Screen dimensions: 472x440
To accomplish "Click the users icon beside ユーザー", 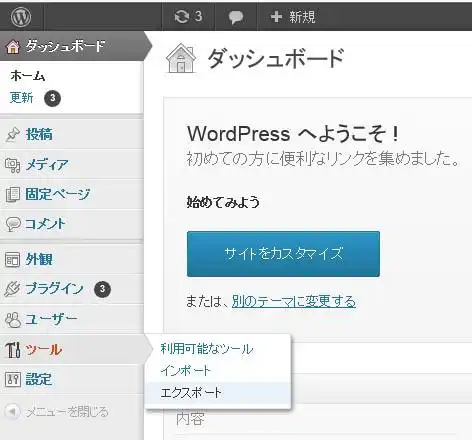I will (13, 320).
